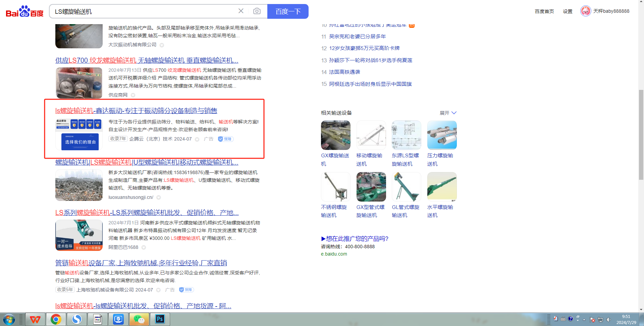
Task: Open the 移动螺旋输送机 related thumbnail
Action: pyautogui.click(x=371, y=135)
